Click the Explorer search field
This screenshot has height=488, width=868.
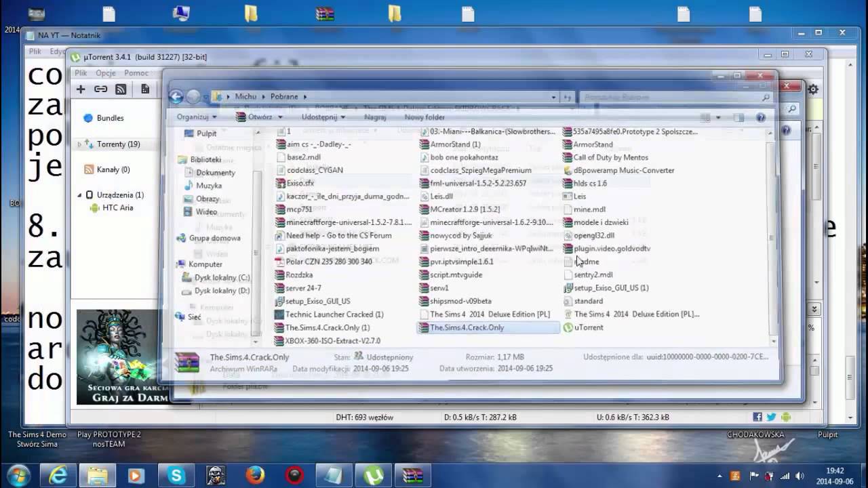point(675,97)
